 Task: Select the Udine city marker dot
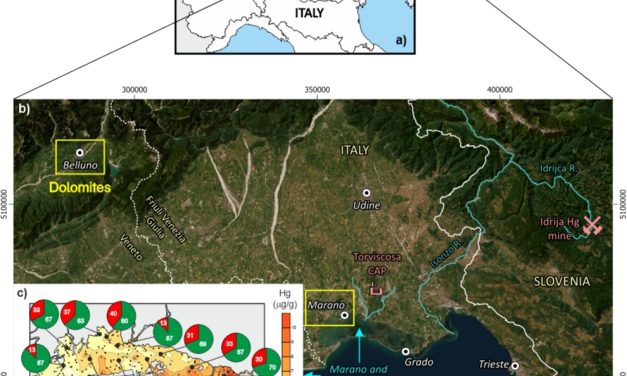[x=366, y=193]
